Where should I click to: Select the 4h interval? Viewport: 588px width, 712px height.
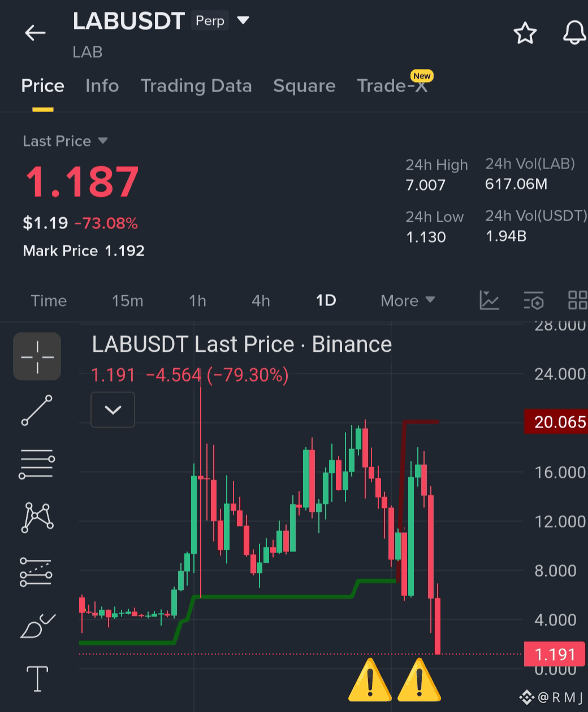pos(261,300)
